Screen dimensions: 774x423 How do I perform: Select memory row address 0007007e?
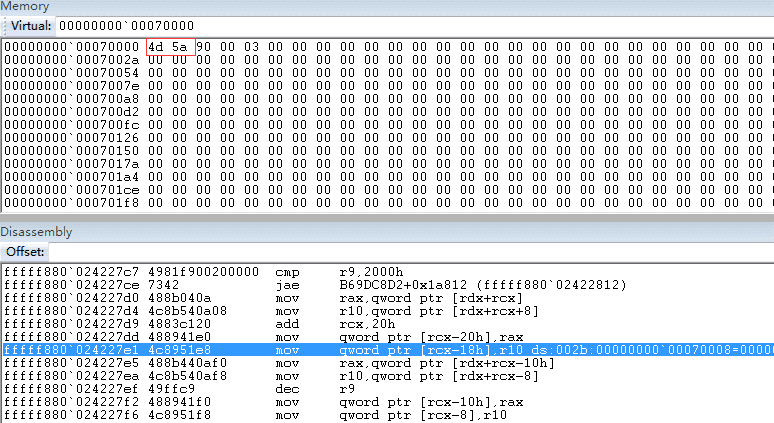[72, 86]
